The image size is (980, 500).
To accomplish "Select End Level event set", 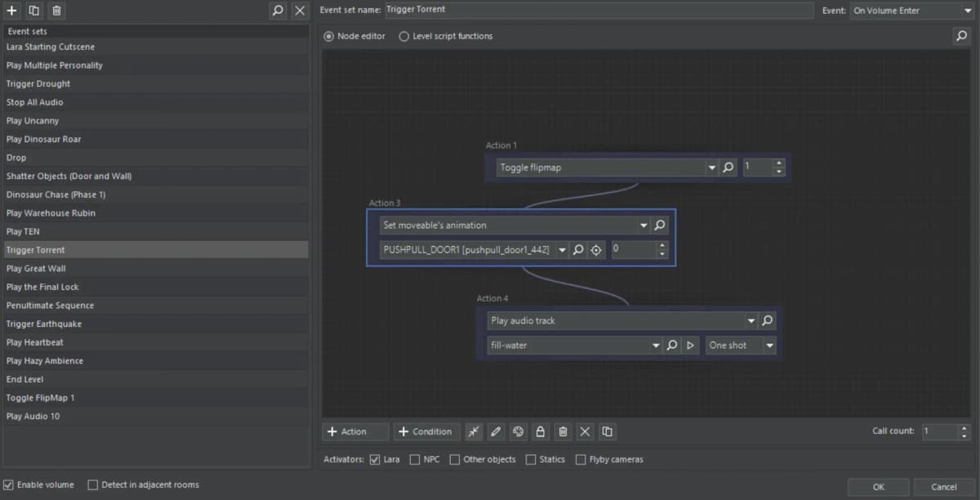I will 155,379.
